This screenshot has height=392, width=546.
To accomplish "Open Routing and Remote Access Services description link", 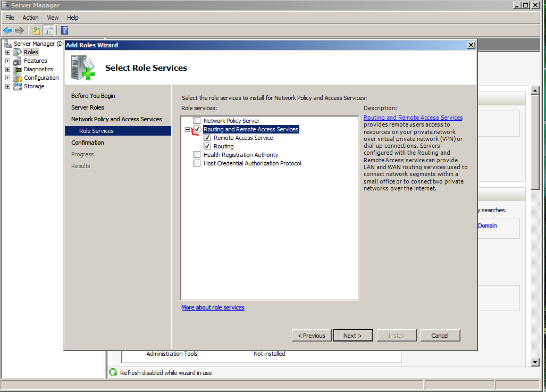I will 413,118.
